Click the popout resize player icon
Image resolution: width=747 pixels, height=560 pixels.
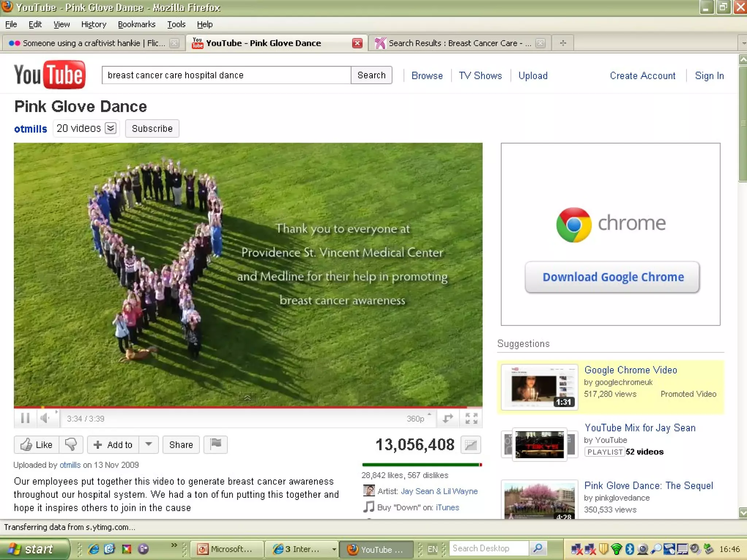448,418
